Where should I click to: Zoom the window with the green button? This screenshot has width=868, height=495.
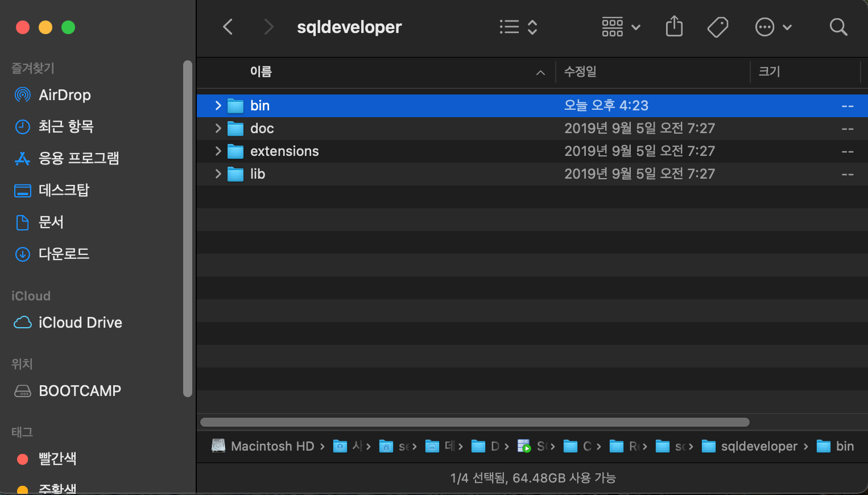68,27
